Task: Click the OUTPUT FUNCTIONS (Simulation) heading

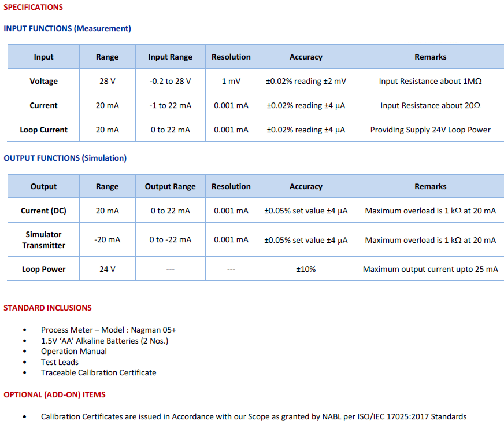Action: [x=65, y=158]
